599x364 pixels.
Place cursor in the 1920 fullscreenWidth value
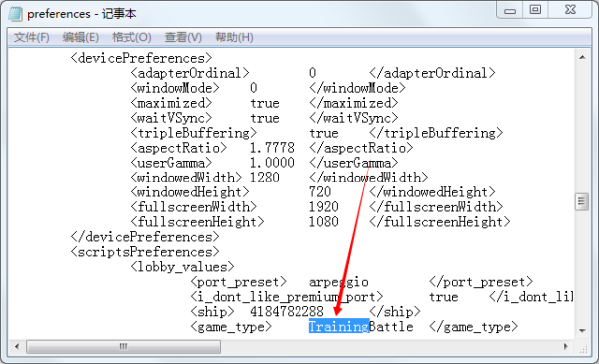tap(323, 207)
